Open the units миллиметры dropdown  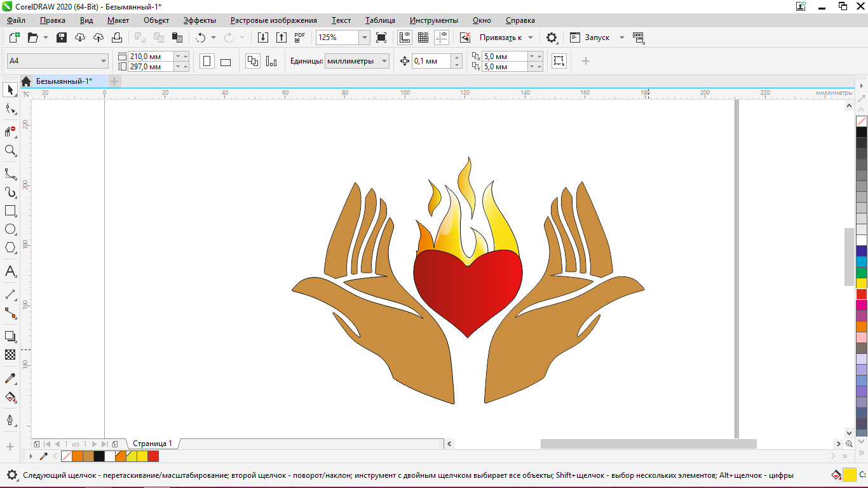point(384,61)
